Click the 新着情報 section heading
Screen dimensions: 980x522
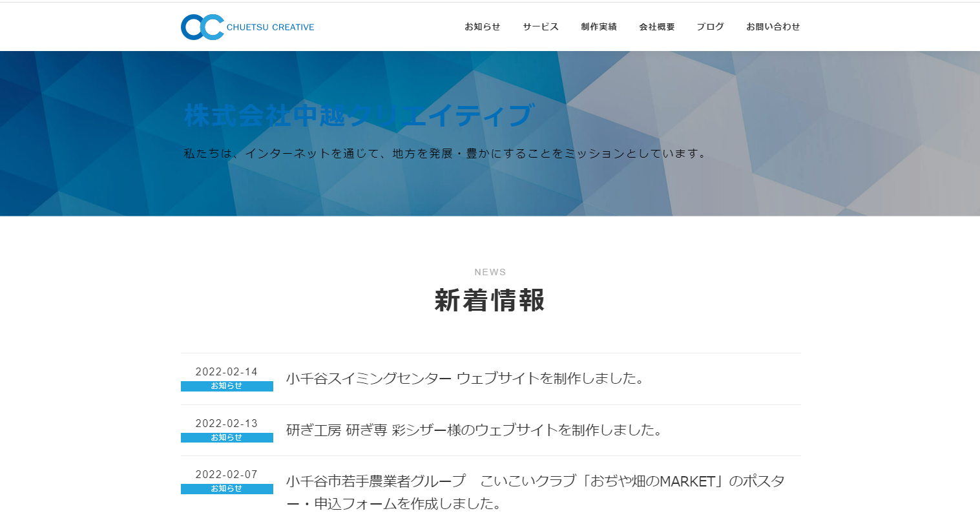(490, 300)
